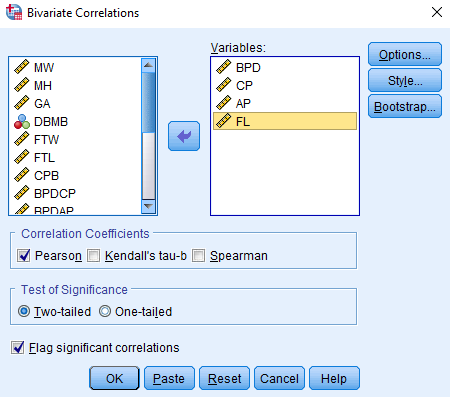450x397 pixels.
Task: Click the variable list scroll-down arrow
Action: point(148,206)
